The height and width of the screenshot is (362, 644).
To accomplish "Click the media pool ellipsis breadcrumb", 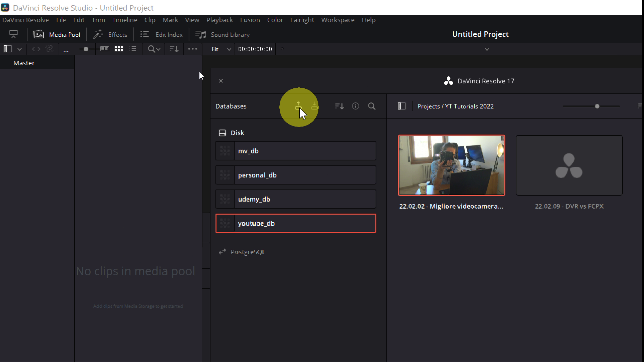I will click(x=66, y=51).
